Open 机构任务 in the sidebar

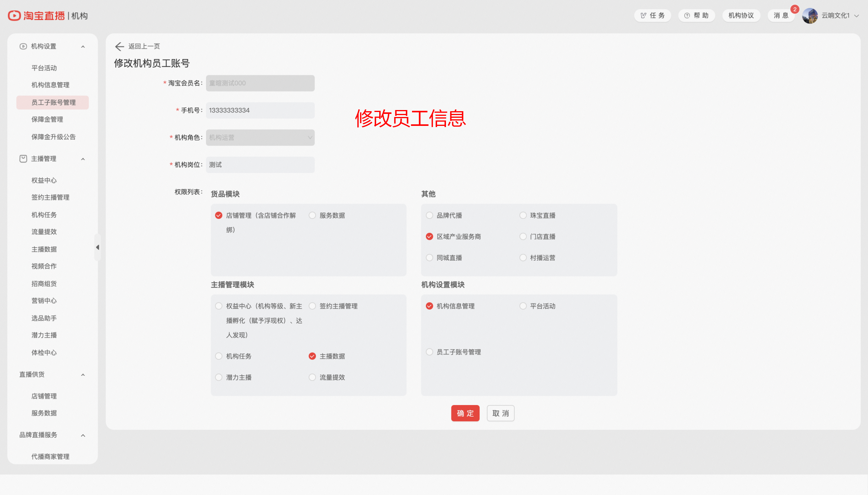pos(44,215)
